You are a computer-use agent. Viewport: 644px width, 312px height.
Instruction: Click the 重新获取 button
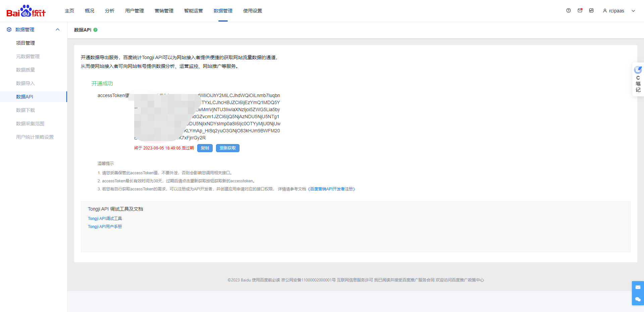227,148
